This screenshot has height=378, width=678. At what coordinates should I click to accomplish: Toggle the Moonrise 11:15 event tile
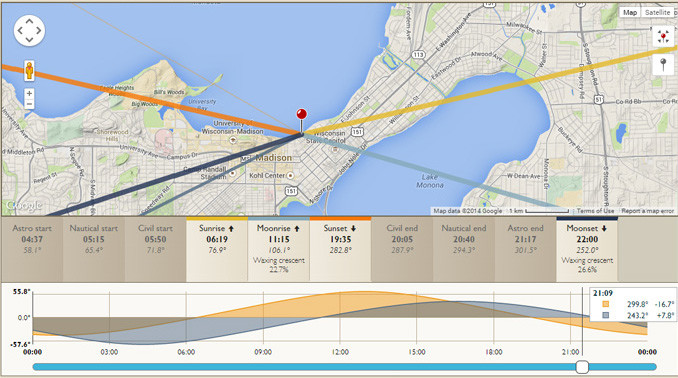(279, 249)
